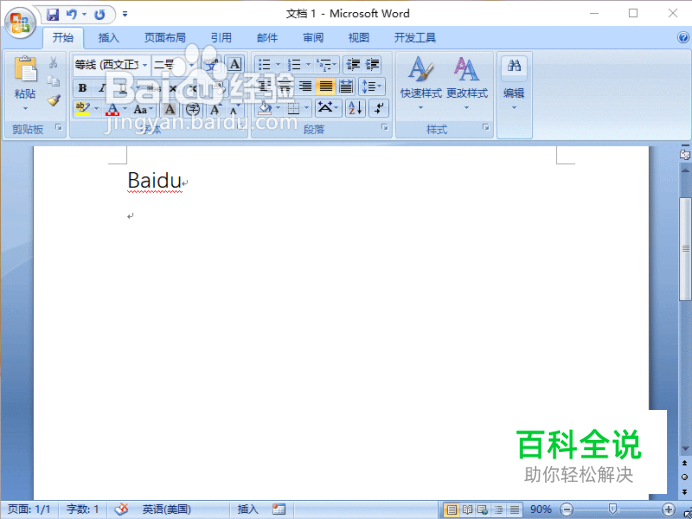Screen dimensions: 692x519
Task: Save document from Quick Access Toolbar
Action: (53, 15)
